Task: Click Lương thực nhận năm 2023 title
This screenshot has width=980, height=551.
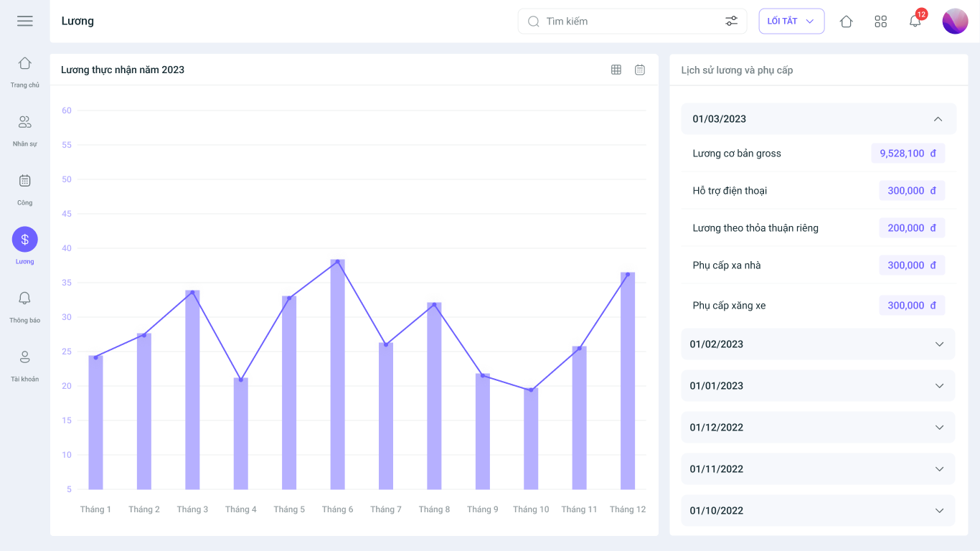Action: pyautogui.click(x=123, y=70)
